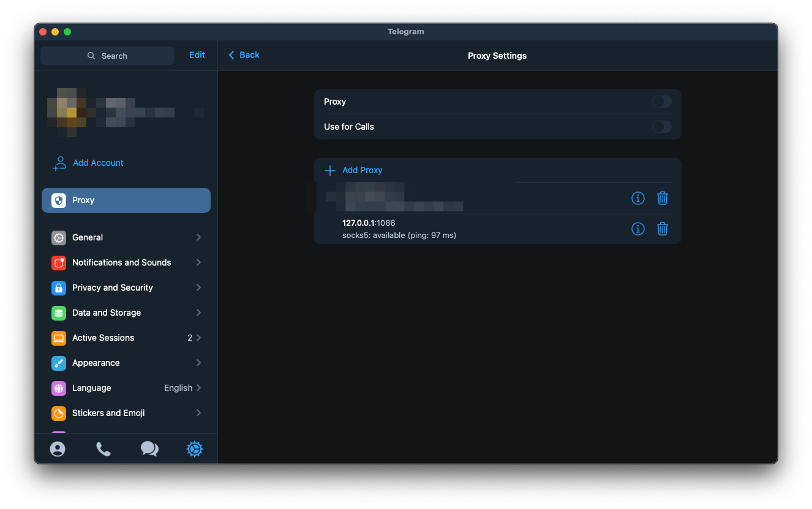Click the Edit button
812x509 pixels.
click(197, 55)
